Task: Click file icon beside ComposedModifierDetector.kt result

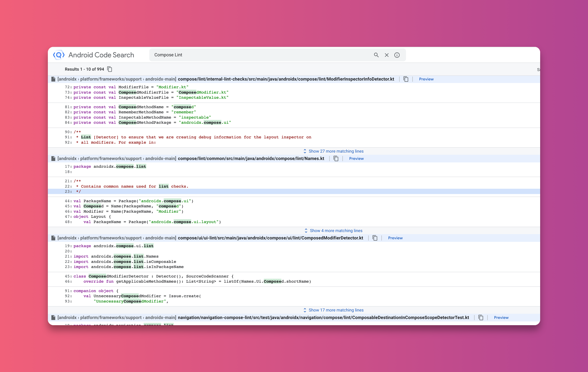Action: click(53, 238)
